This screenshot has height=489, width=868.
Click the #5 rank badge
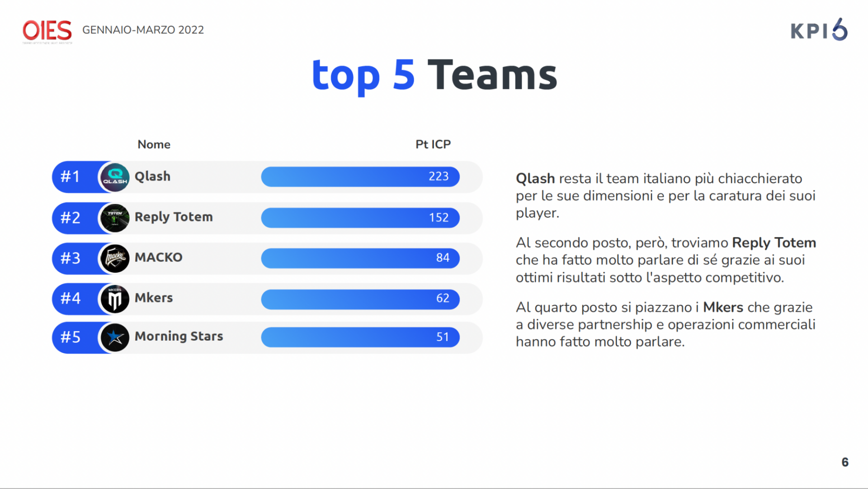point(71,337)
